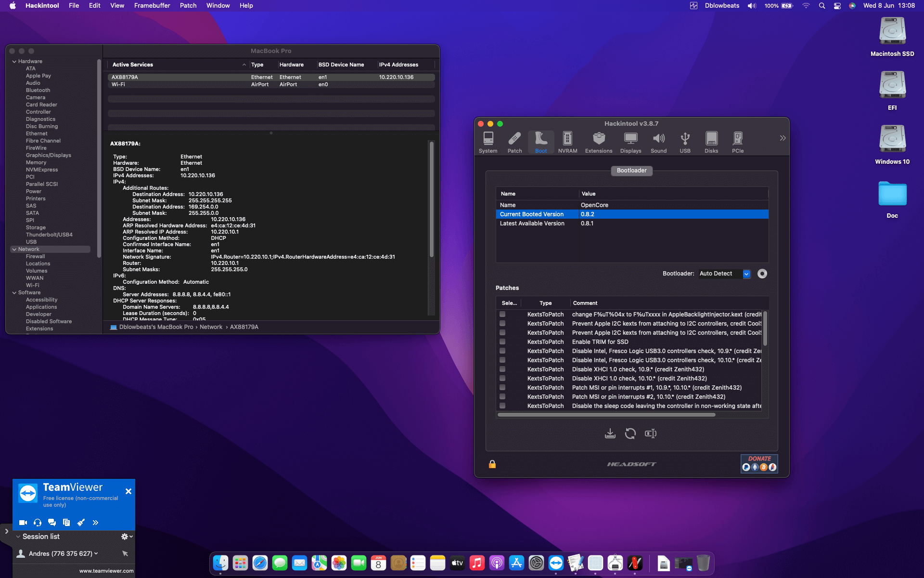The height and width of the screenshot is (578, 924).
Task: Collapse the Network section in the sidebar
Action: 13,249
